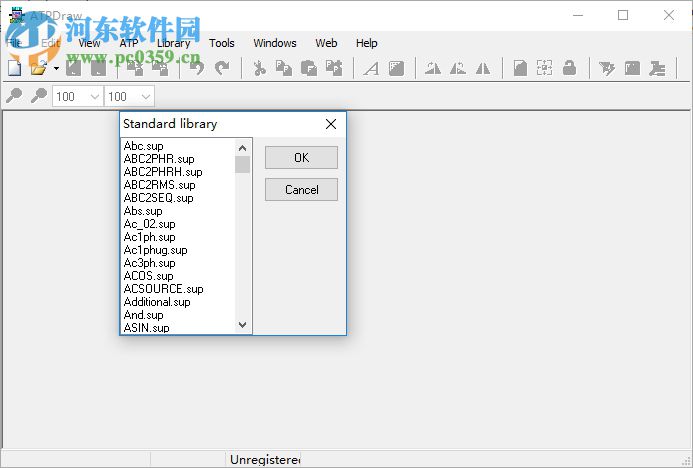Click the icon right of the padlock
Image resolution: width=693 pixels, height=468 pixels.
[x=607, y=68]
